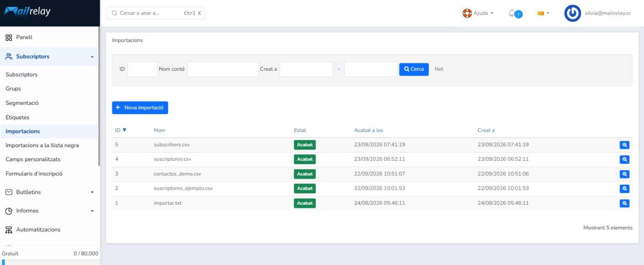Open Grups in sidebar
Image resolution: width=644 pixels, height=265 pixels.
(x=13, y=89)
